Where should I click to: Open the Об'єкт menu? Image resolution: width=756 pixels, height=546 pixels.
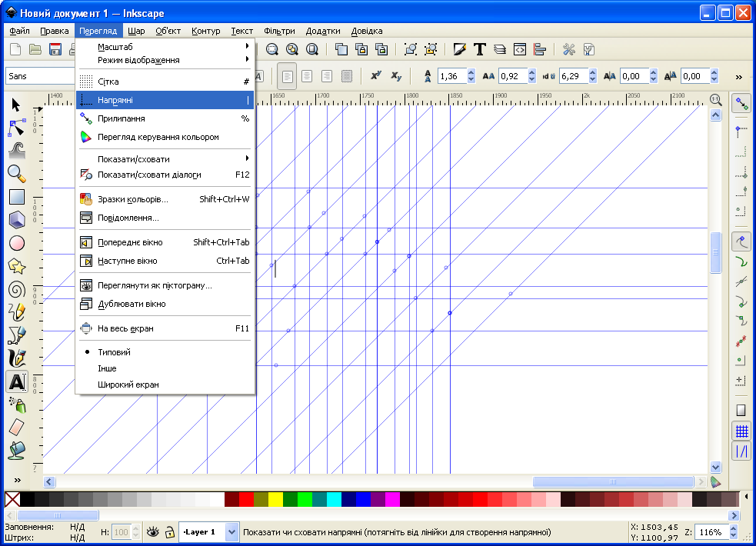168,31
